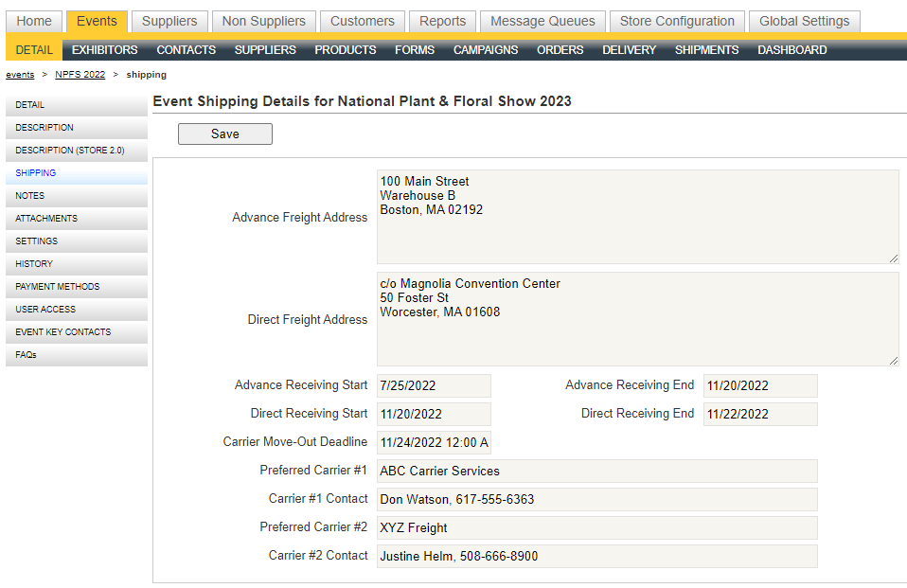
Task: Return to events via the breadcrumb
Action: tap(20, 74)
